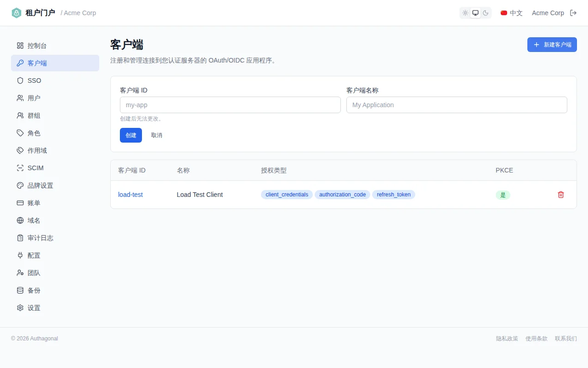Click the 创建 button

pyautogui.click(x=131, y=135)
